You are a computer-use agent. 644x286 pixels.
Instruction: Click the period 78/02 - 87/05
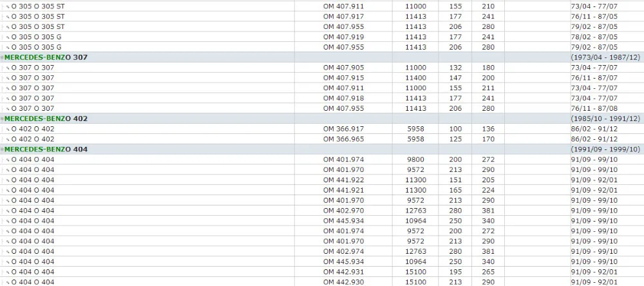point(594,37)
